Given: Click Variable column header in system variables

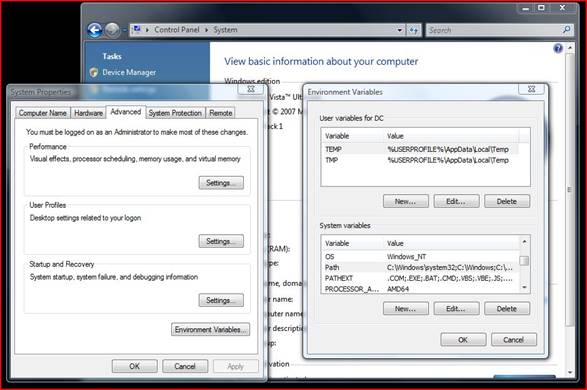Looking at the screenshot, I should click(x=353, y=243).
